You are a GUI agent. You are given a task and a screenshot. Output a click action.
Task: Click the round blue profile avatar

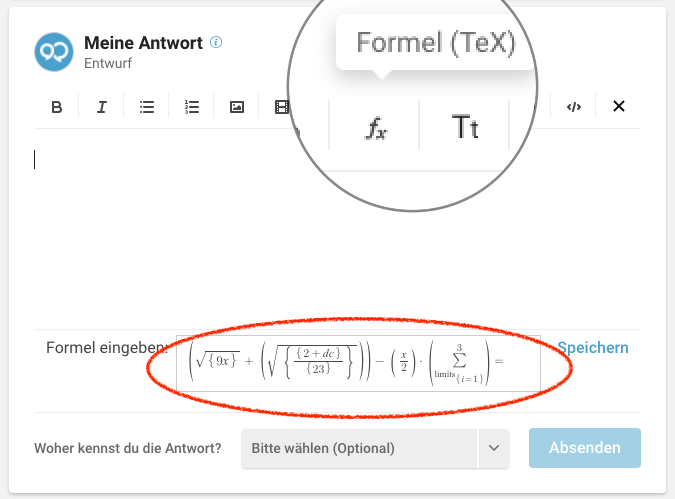tap(54, 52)
